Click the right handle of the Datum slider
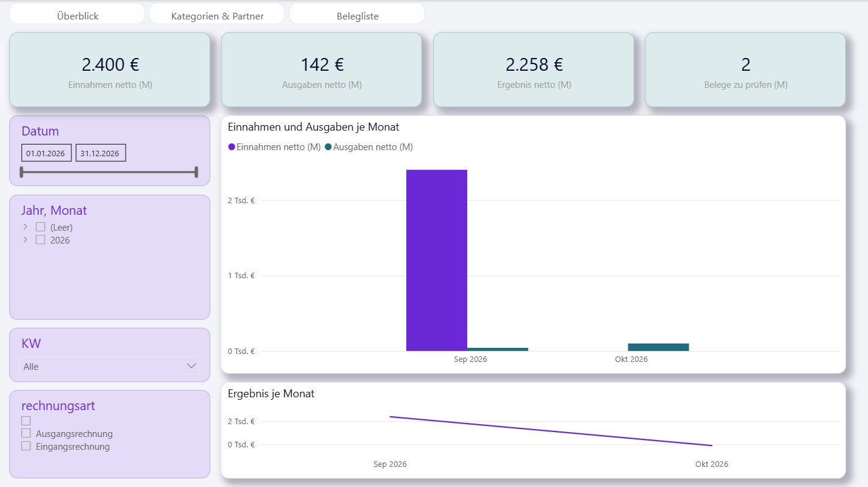 point(196,172)
